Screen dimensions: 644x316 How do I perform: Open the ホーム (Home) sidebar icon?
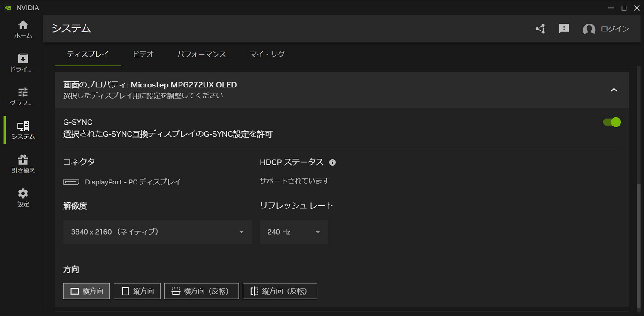pos(23,29)
